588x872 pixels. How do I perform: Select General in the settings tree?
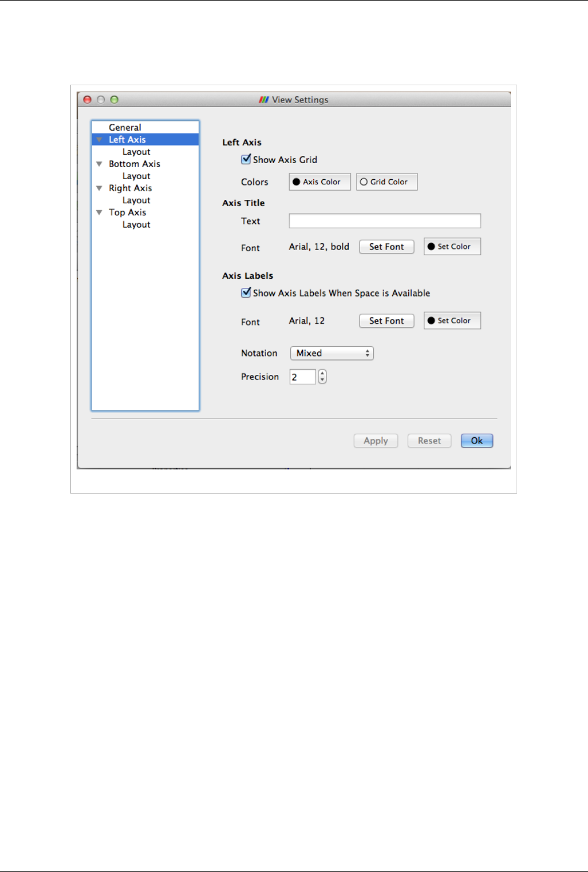(x=125, y=127)
